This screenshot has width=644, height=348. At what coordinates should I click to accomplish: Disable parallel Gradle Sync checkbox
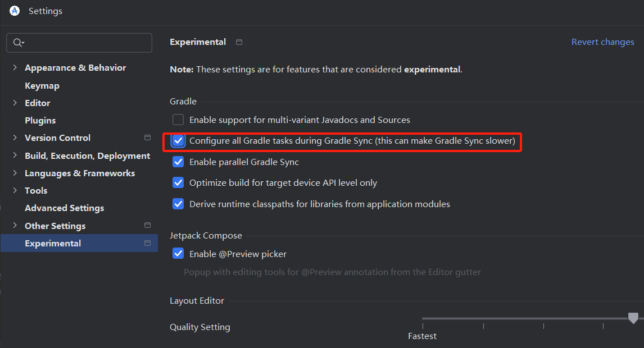point(178,162)
